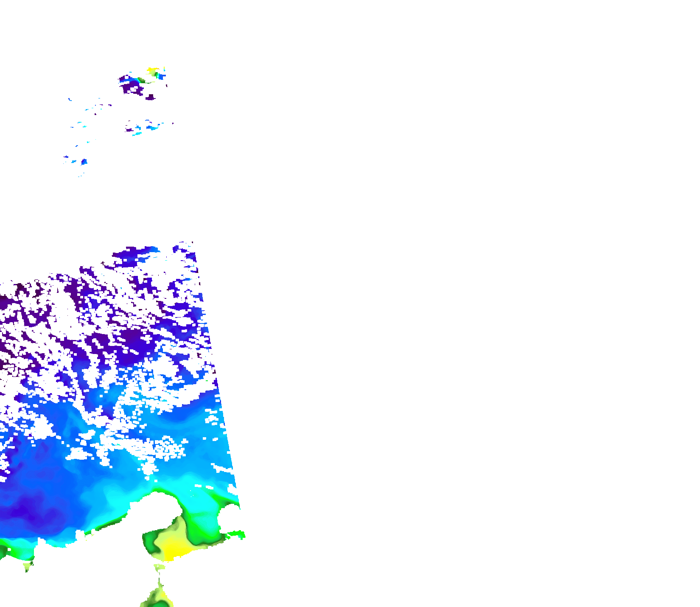Screen dimensions: 700x607
Task: Click the small blue blob in lower-left scatter
Action: point(84,162)
